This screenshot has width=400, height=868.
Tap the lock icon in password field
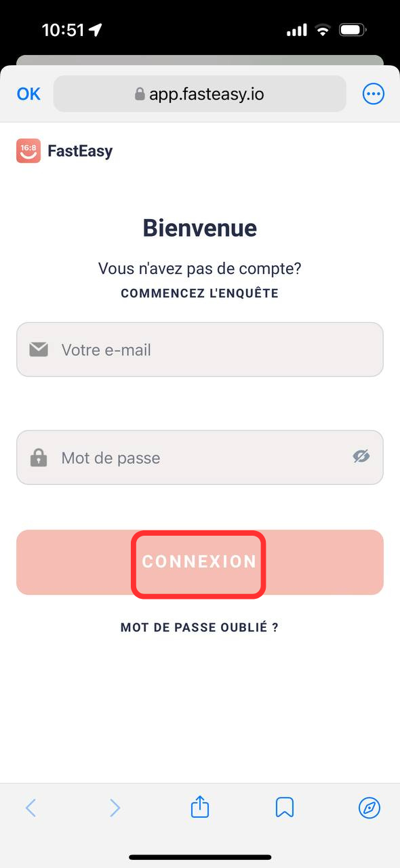coord(39,457)
